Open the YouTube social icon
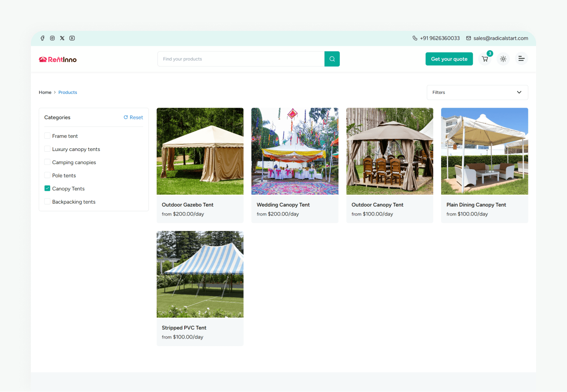Screen dimensions: 567x392 [72, 38]
